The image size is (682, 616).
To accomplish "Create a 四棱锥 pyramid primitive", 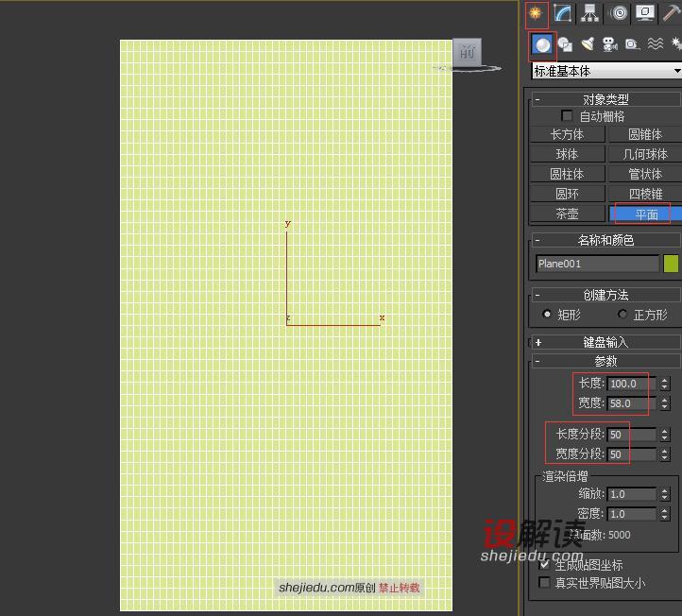I will (645, 194).
